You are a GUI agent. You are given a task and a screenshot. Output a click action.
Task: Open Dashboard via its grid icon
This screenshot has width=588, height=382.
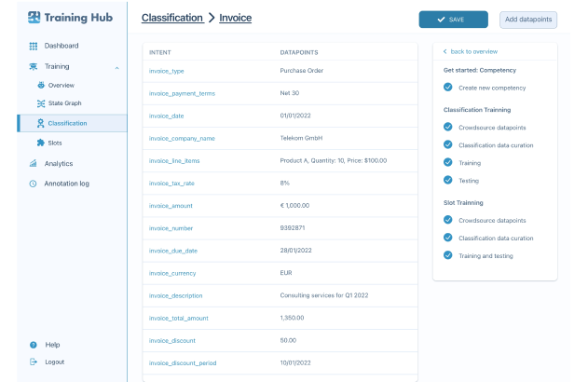pyautogui.click(x=34, y=46)
